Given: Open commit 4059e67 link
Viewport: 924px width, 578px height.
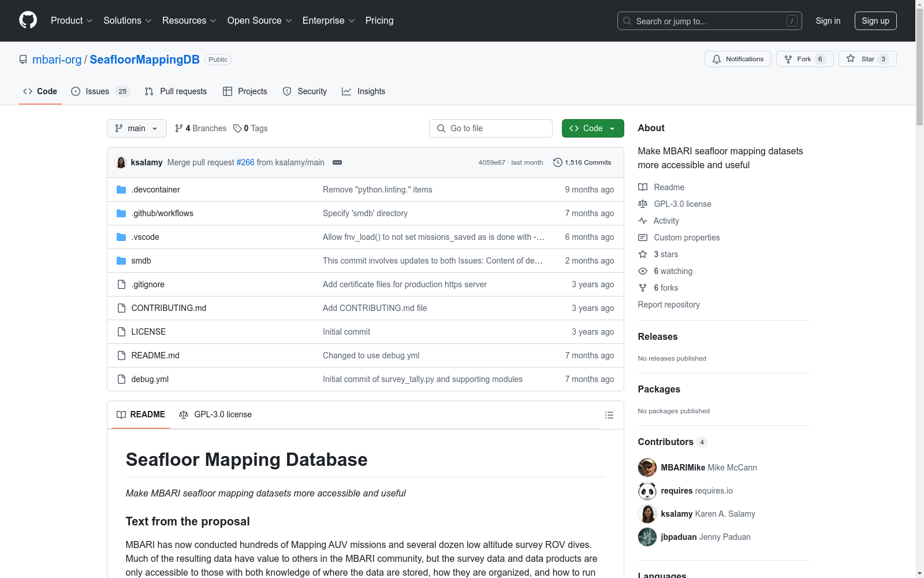Looking at the screenshot, I should (x=492, y=162).
